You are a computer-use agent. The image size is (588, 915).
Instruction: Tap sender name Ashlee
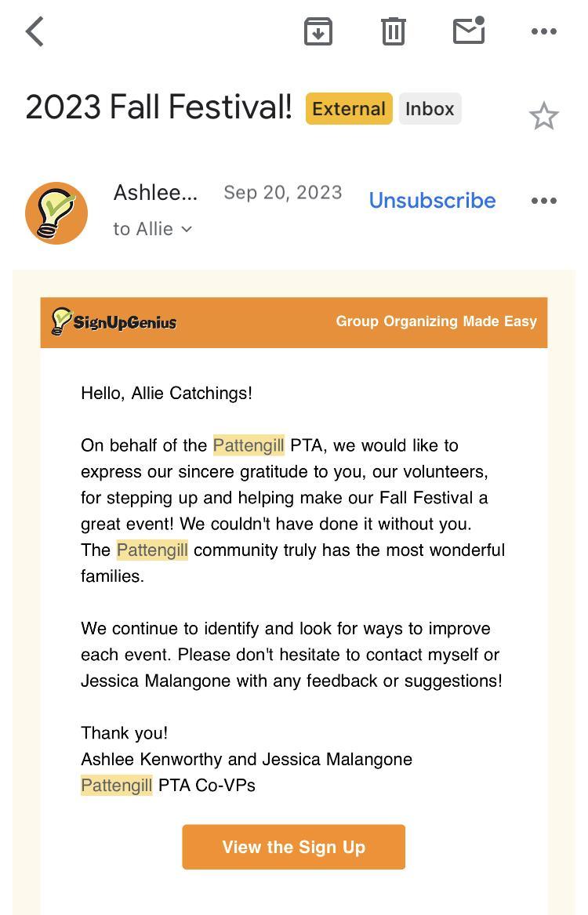click(155, 193)
